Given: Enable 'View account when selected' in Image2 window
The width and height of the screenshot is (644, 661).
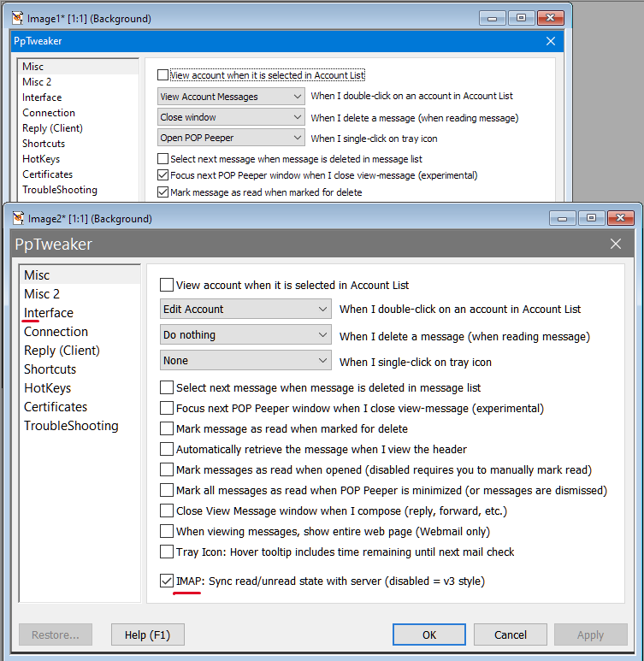Looking at the screenshot, I should coord(167,285).
